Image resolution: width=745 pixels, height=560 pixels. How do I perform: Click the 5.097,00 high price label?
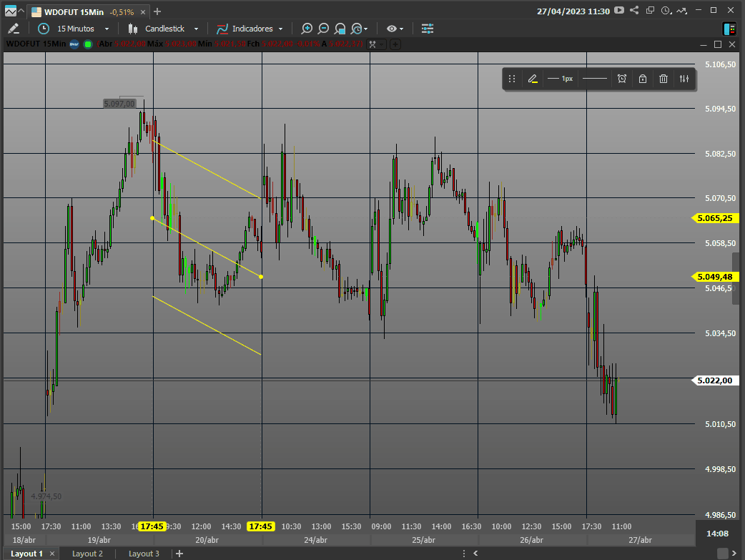(119, 104)
